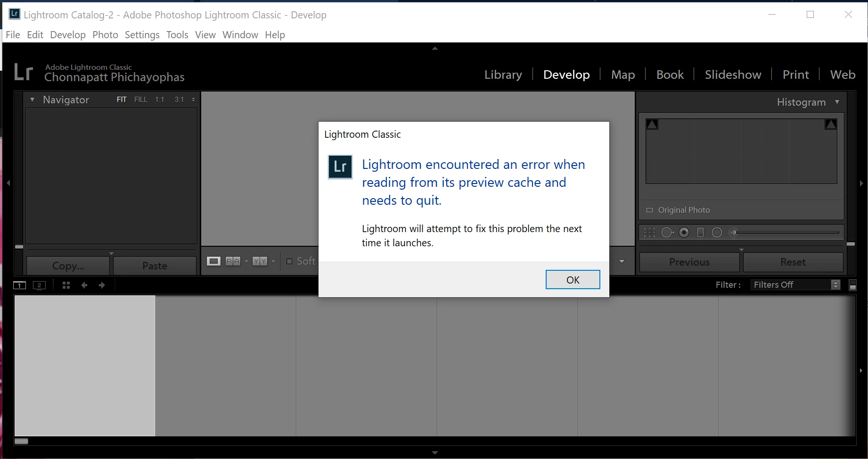868x459 pixels.
Task: Collapse the Navigator panel triangle
Action: (x=32, y=100)
